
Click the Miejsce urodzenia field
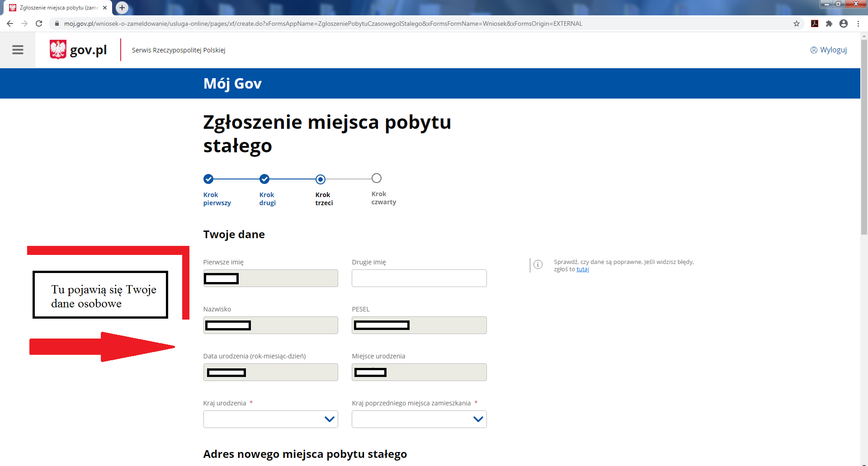419,372
